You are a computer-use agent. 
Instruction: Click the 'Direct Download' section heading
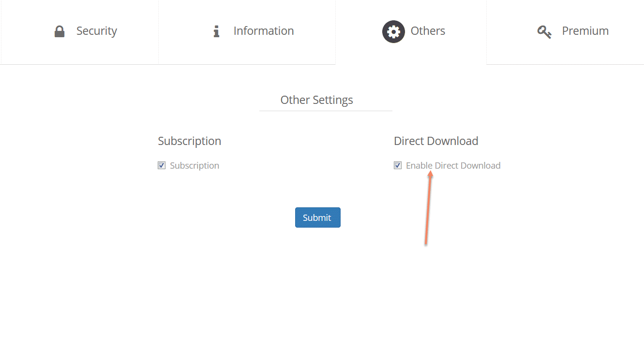(x=436, y=141)
